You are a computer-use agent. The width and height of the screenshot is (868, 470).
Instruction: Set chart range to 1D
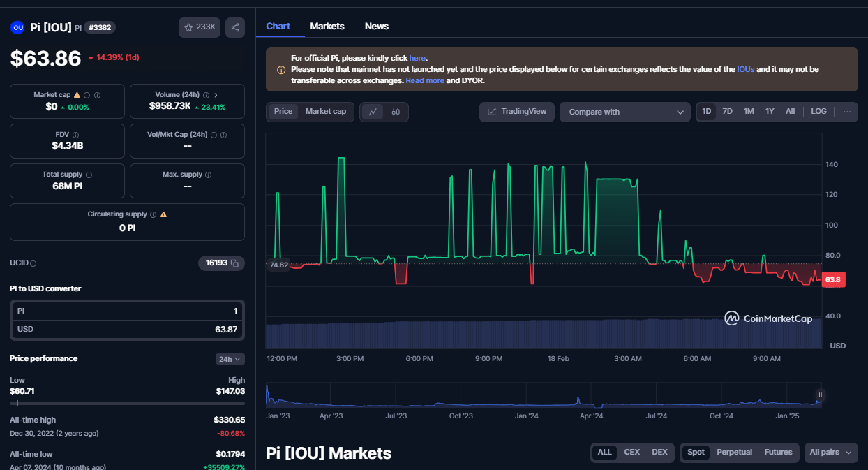(x=707, y=112)
